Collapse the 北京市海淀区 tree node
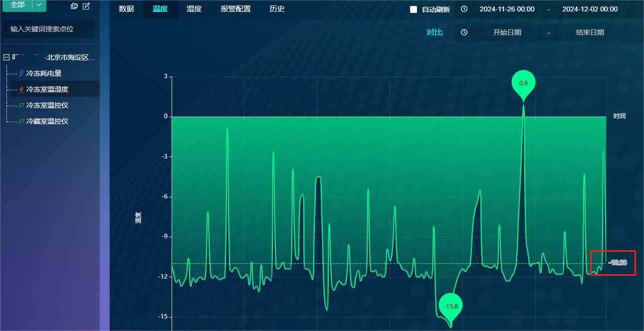Viewport: 644px width, 331px height. 6,58
